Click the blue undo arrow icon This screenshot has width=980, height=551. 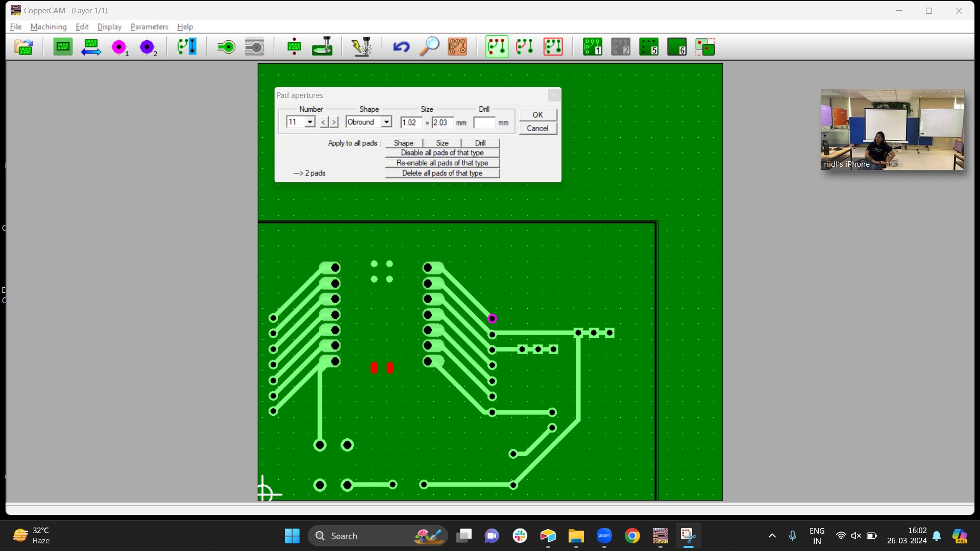coord(401,47)
